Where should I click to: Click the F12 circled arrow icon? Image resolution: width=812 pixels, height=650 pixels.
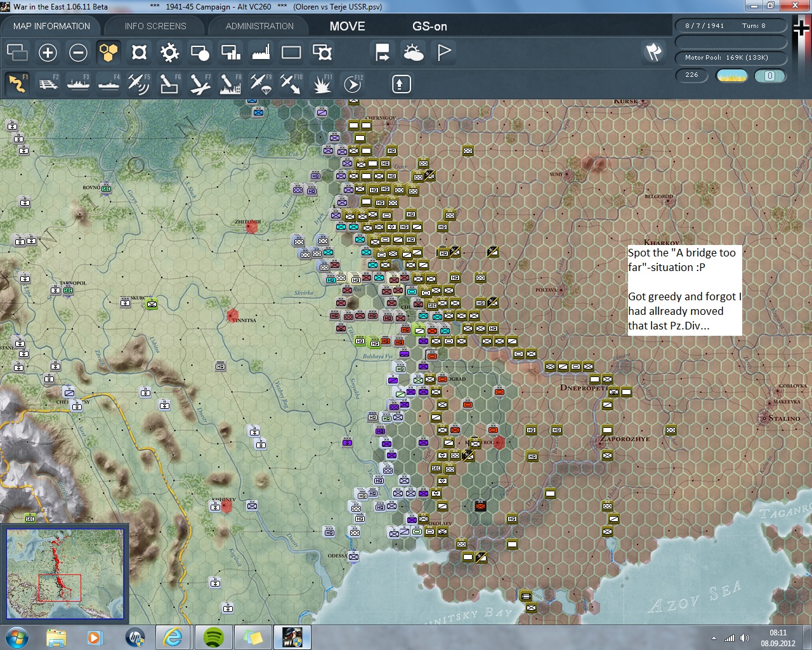point(352,84)
